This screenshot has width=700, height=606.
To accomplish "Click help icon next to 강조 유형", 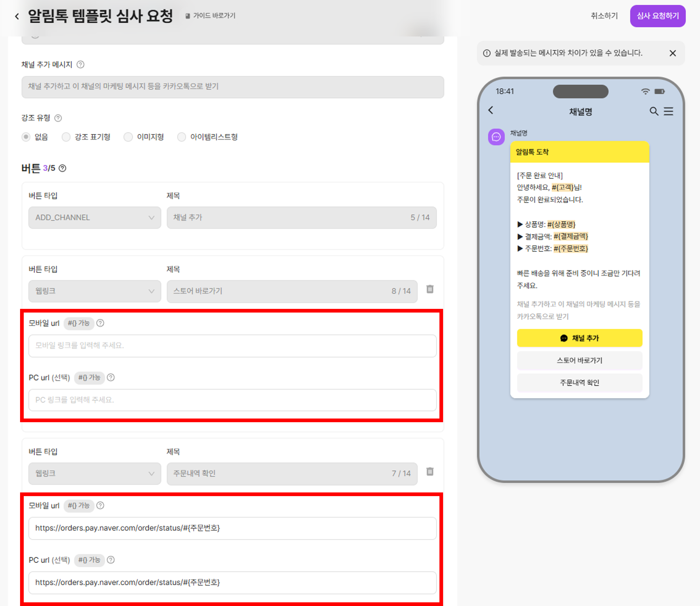I will [58, 118].
